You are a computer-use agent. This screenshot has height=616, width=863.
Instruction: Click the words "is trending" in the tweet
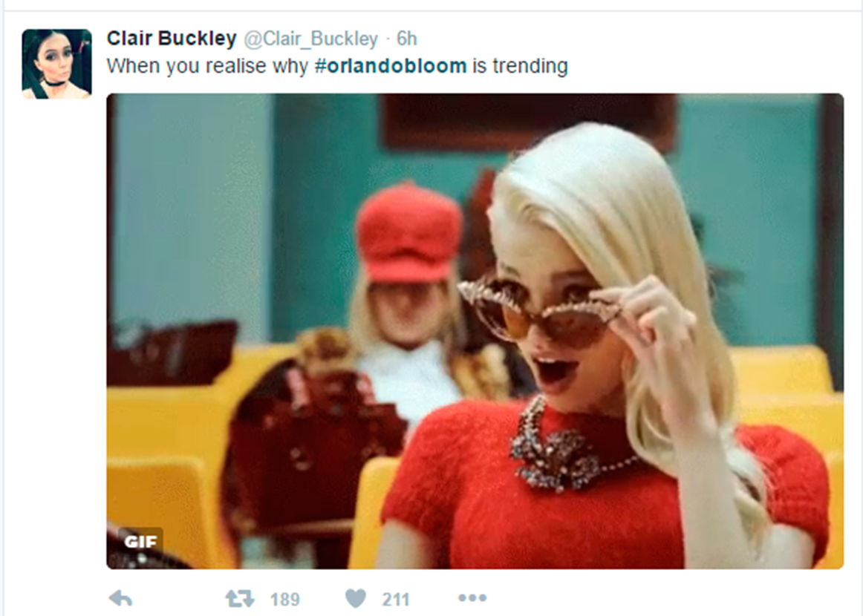(x=520, y=66)
